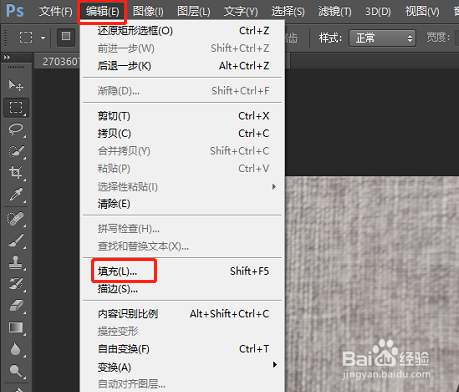Select the Lasso tool
The width and height of the screenshot is (459, 392).
16,129
